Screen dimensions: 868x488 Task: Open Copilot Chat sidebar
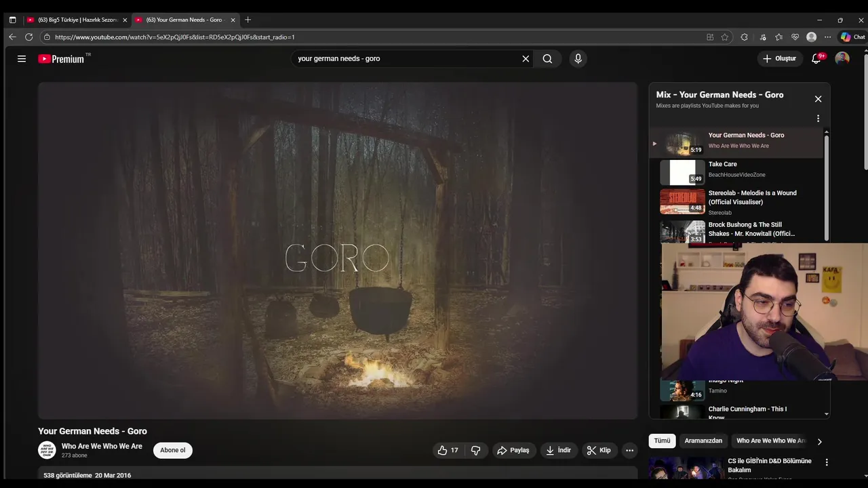(852, 37)
